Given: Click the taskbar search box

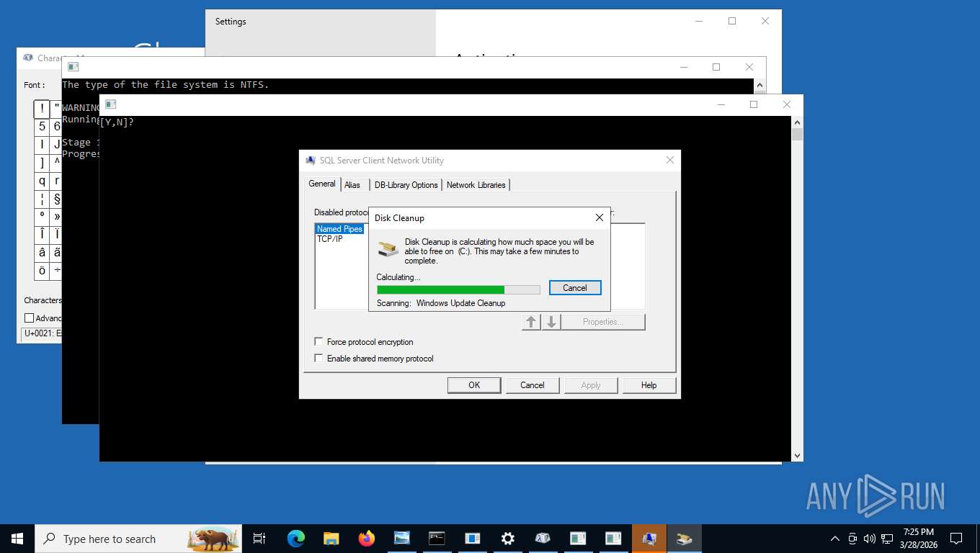Looking at the screenshot, I should (138, 539).
